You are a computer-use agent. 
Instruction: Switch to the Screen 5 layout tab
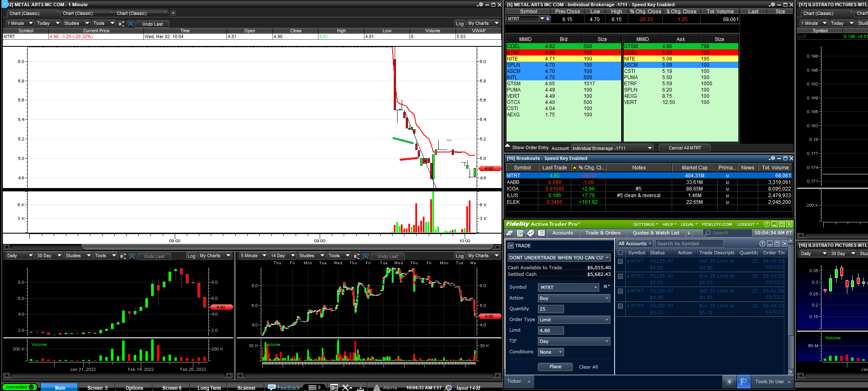tap(97, 388)
